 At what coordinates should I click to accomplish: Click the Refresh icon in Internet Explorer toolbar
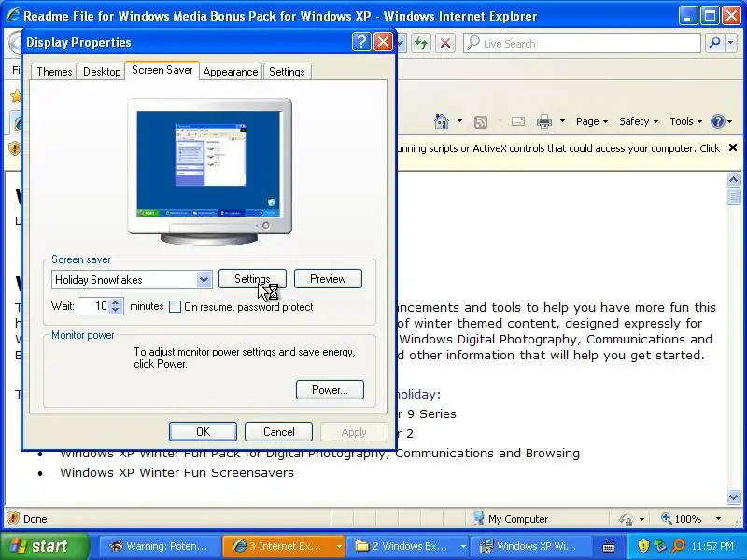421,43
